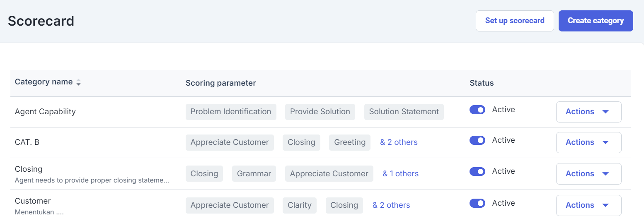Switch off Closing category status toggle
This screenshot has height=221, width=644.
(477, 171)
